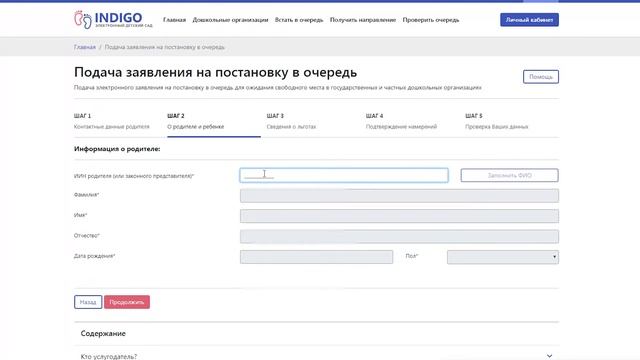Switch to ШАГ 1 Контактные данные родителя
This screenshot has width=640, height=360.
tap(112, 121)
